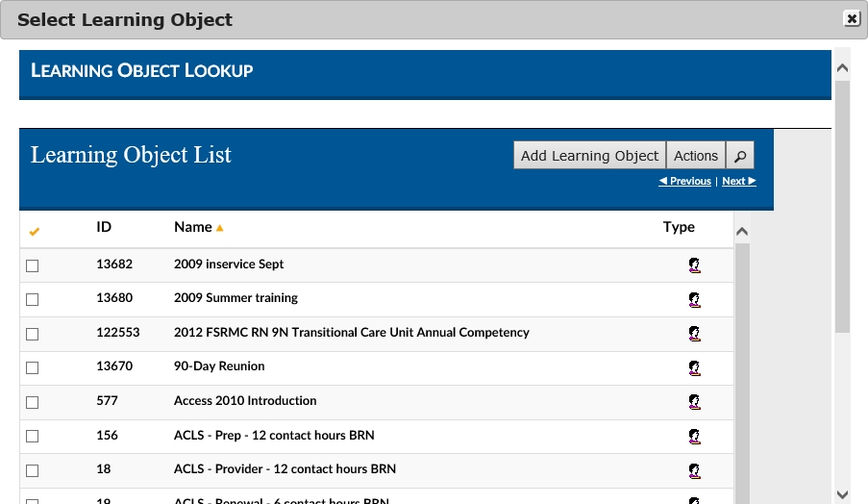Sort by the Type column header
868x504 pixels.
[679, 227]
